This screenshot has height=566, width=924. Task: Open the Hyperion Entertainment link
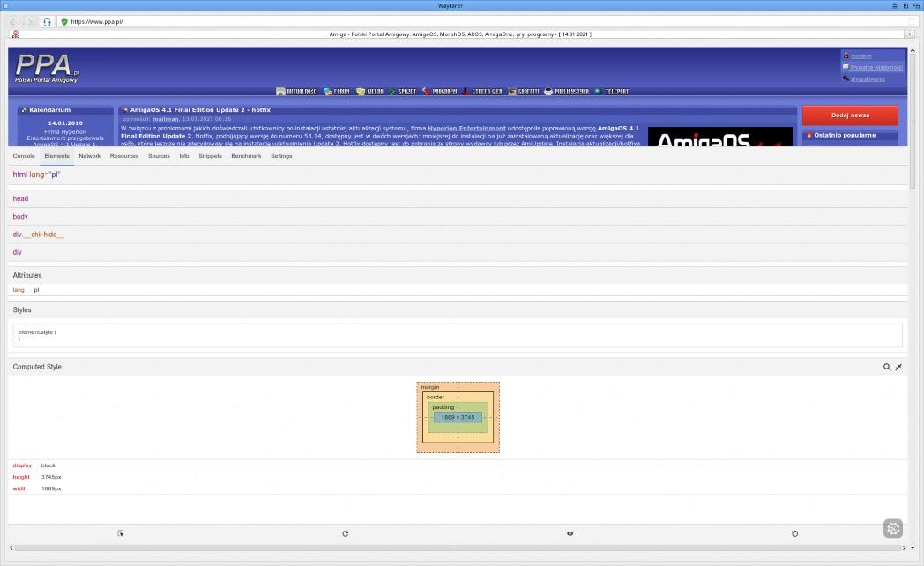pyautogui.click(x=466, y=129)
